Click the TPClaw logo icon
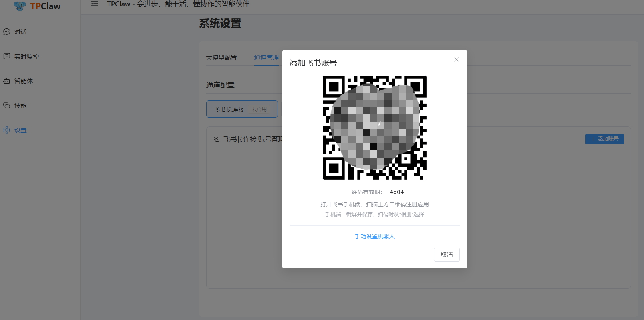The width and height of the screenshot is (644, 320). click(20, 6)
